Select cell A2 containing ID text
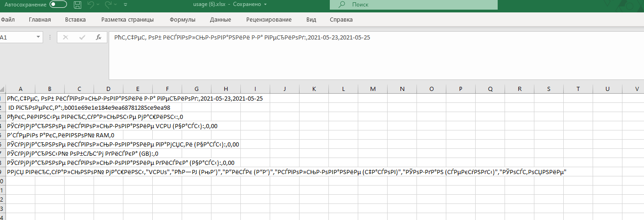644x220 pixels. (20, 107)
